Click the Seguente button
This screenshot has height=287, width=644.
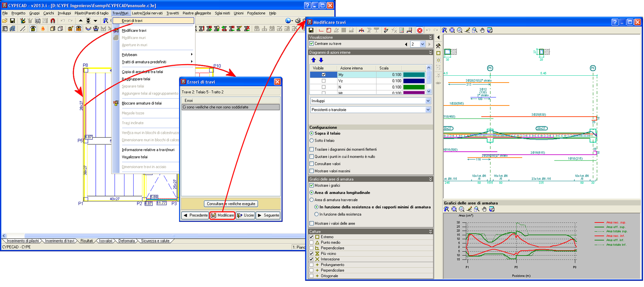(x=268, y=216)
